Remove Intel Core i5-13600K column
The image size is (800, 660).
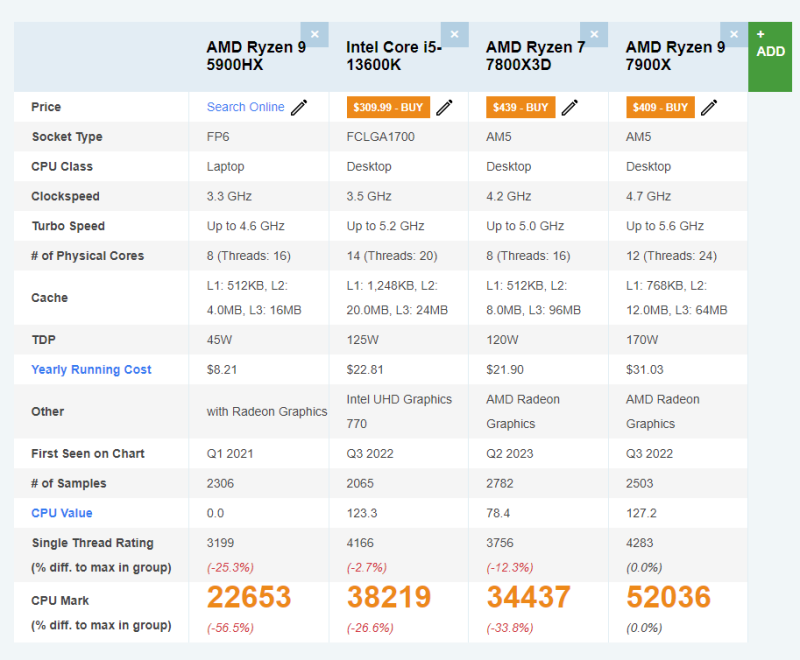[455, 34]
